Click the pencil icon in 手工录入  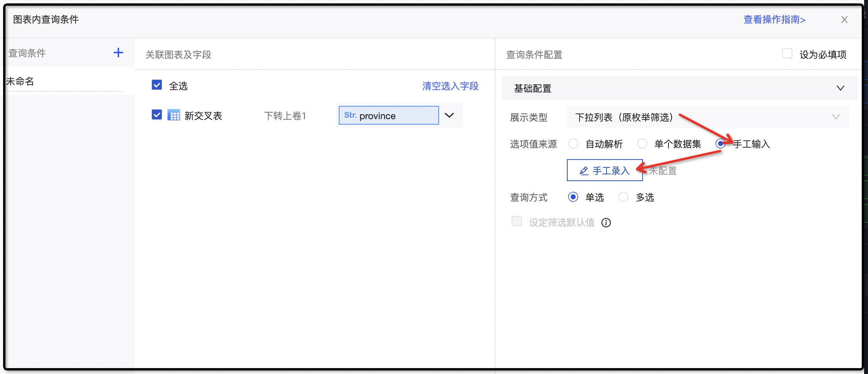584,171
